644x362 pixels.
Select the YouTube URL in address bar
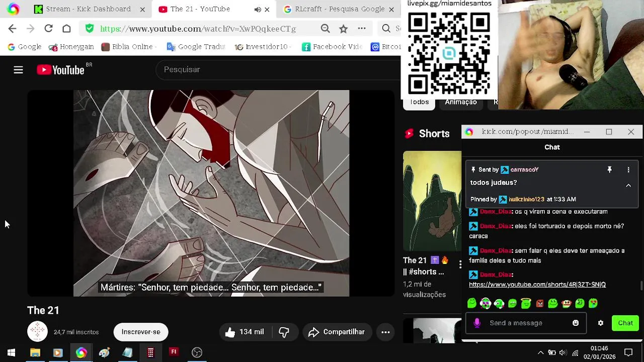(198, 29)
